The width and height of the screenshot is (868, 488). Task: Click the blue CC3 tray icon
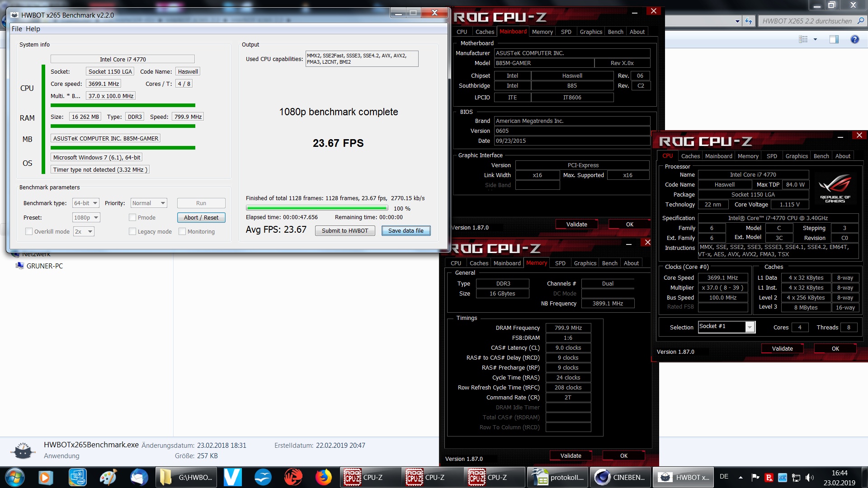pyautogui.click(x=783, y=477)
